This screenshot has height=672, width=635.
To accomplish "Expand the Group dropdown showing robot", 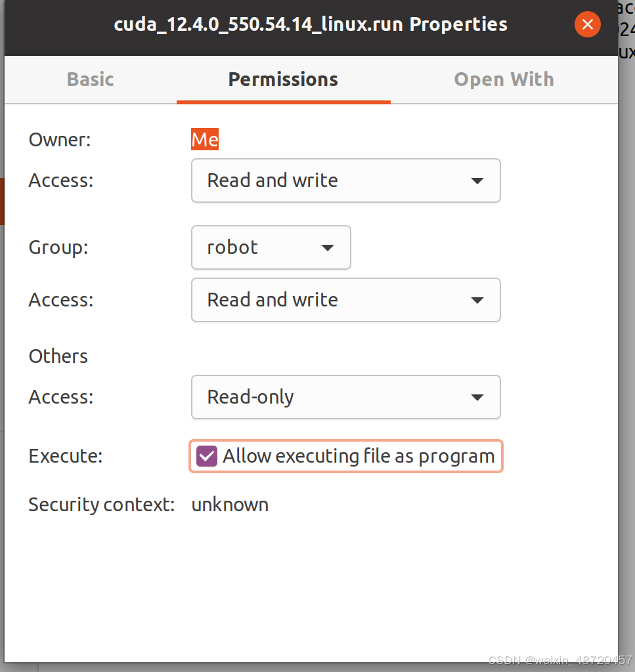I will coord(271,247).
